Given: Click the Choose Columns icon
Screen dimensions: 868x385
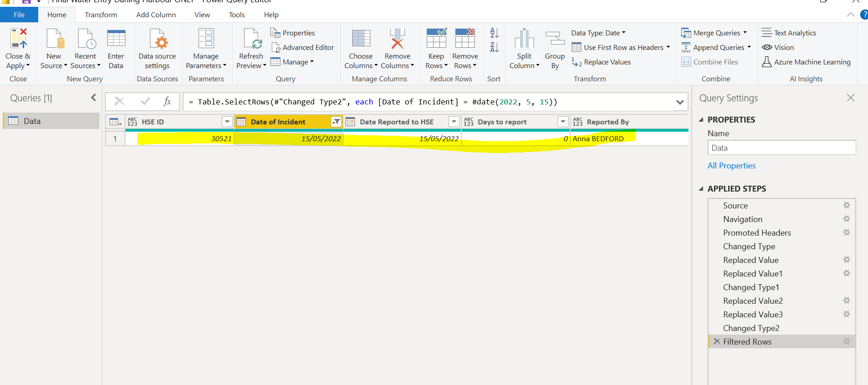Looking at the screenshot, I should point(361,39).
